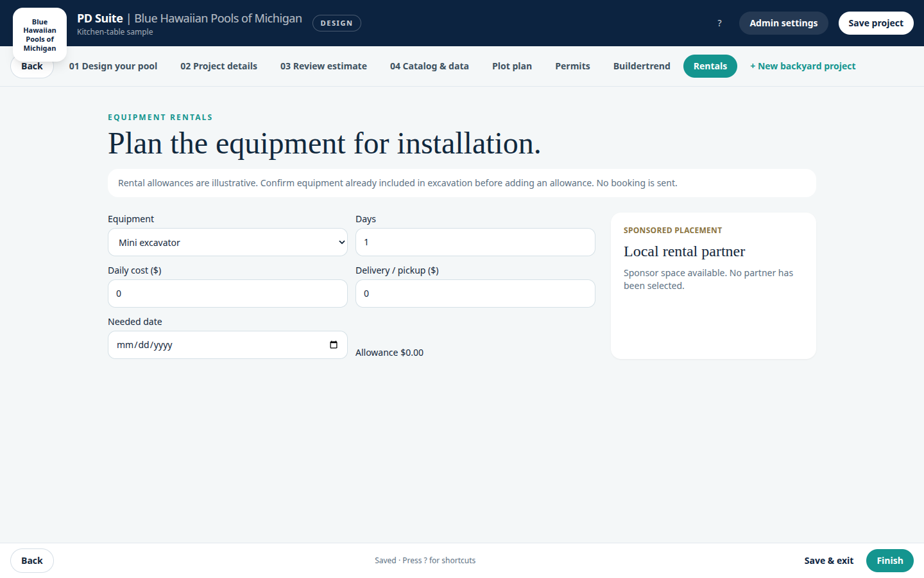Focus the Delivery / pickup cost field

(475, 293)
